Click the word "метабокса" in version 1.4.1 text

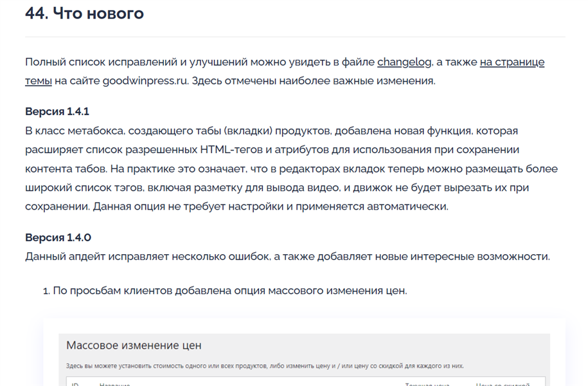95,131
